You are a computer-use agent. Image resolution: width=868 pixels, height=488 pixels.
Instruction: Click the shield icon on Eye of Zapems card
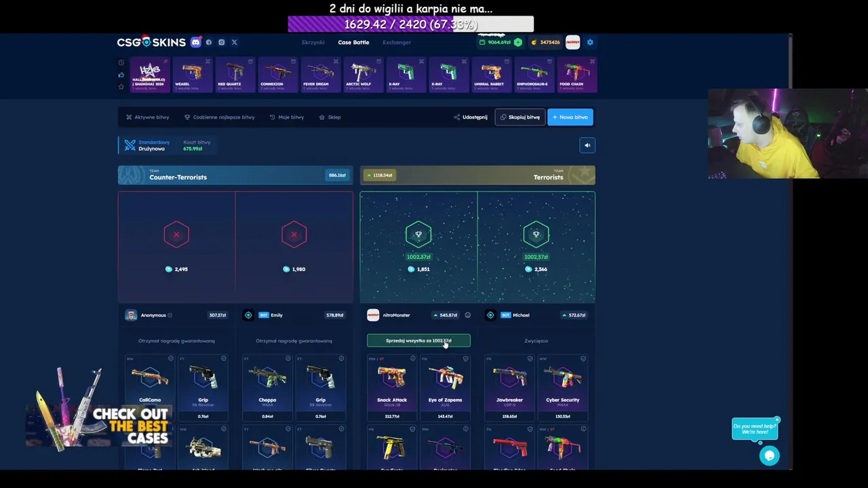[465, 359]
